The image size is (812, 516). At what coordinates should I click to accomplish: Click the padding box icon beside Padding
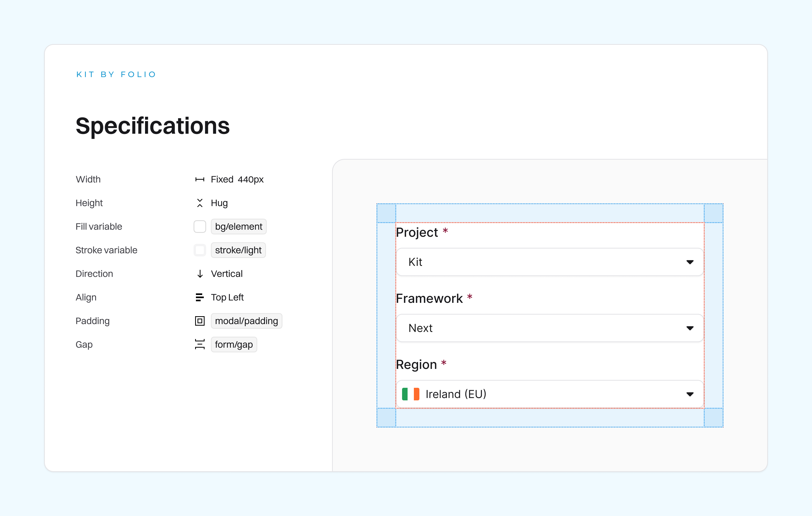(200, 321)
